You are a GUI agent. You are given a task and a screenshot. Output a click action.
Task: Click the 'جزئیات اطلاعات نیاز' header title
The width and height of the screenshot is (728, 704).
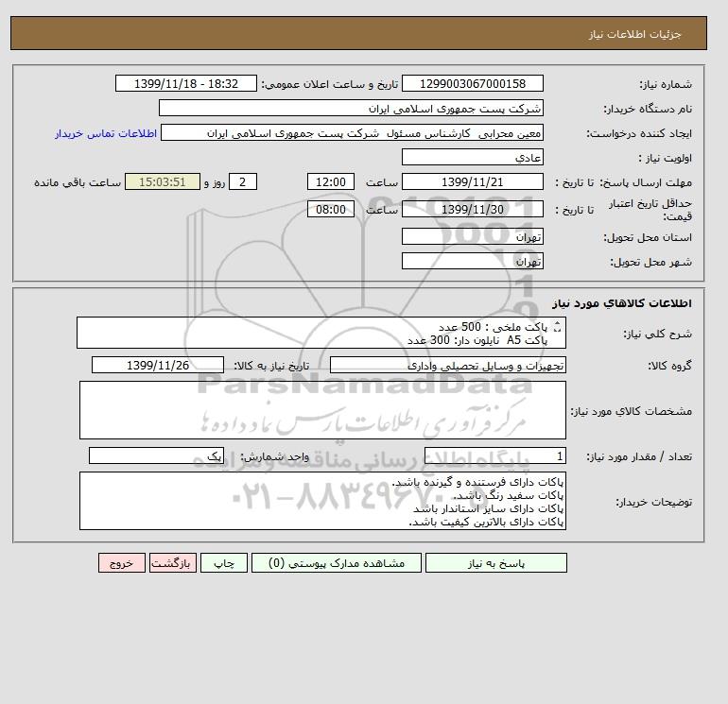[x=634, y=34]
